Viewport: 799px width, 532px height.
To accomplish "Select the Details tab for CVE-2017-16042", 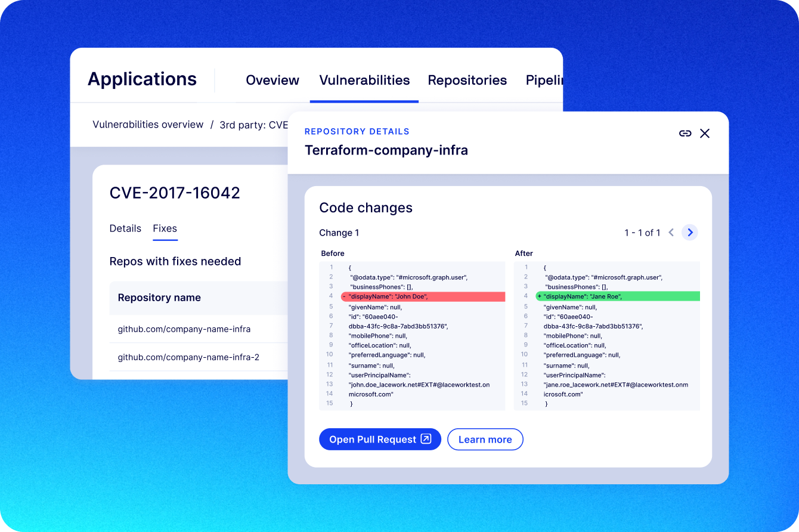I will tap(125, 228).
